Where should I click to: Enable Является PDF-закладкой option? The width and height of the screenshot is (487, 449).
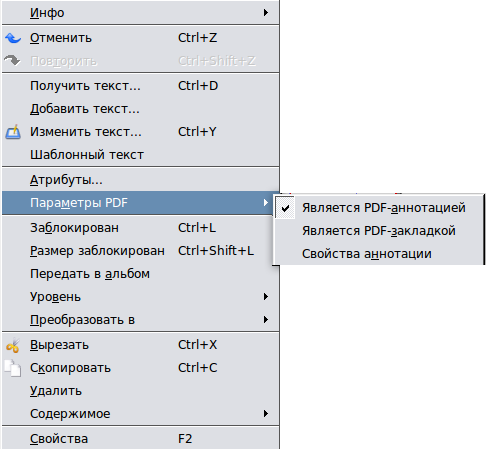(x=379, y=231)
